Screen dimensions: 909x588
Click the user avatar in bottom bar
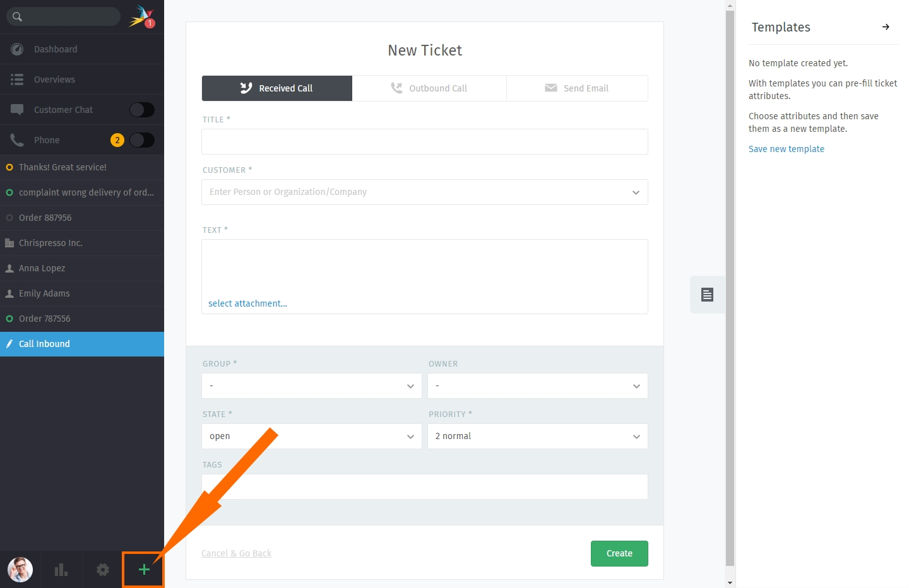click(x=20, y=570)
